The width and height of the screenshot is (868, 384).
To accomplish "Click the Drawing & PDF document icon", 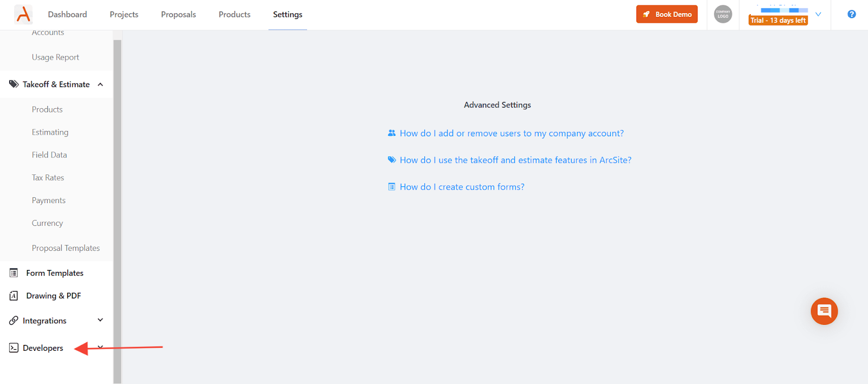I will [14, 295].
